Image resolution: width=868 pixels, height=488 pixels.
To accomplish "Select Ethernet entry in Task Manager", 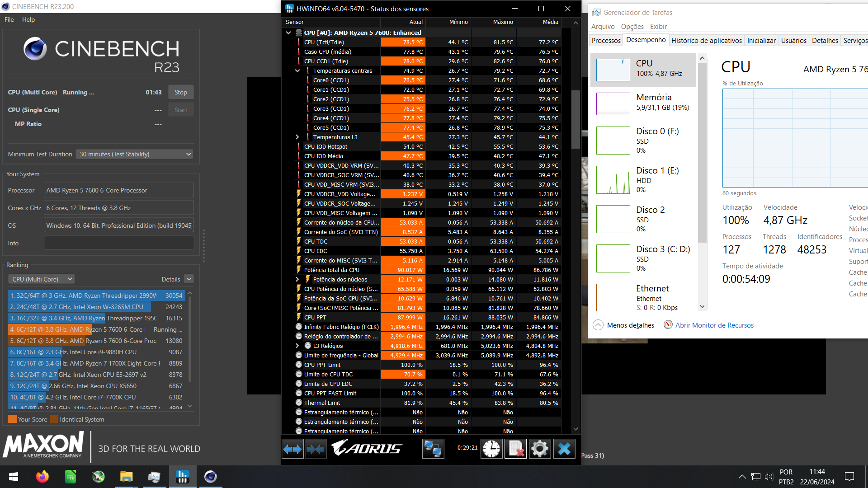I will tap(643, 297).
